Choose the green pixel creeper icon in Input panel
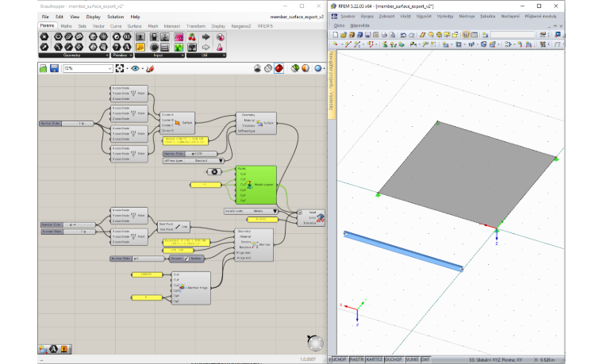Image resolution: width=603 pixels, height=364 pixels. (179, 48)
